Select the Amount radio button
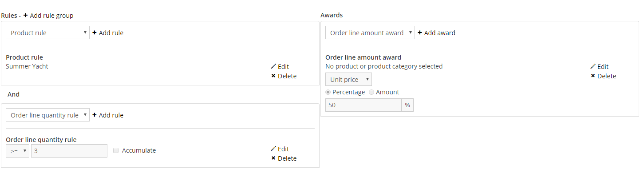 click(x=371, y=92)
